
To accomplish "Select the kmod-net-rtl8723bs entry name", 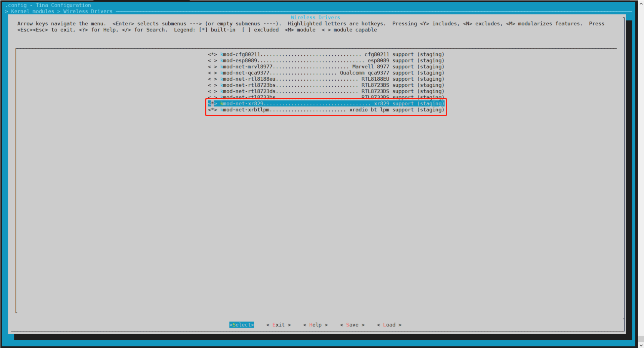I will 248,85.
